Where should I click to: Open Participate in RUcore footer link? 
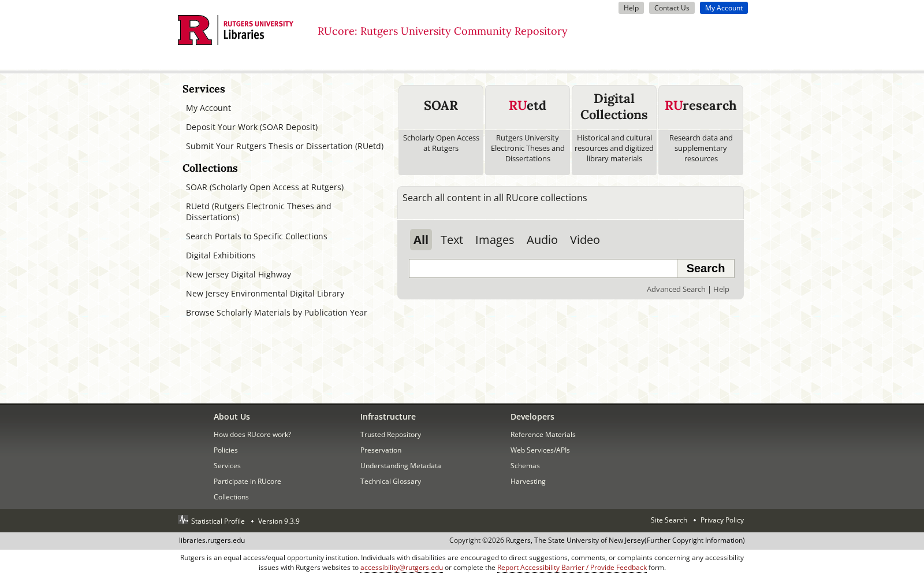tap(247, 481)
